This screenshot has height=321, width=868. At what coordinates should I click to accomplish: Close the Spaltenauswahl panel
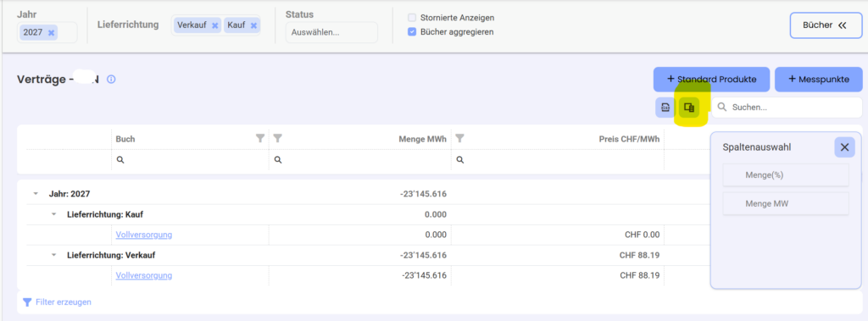pos(844,147)
